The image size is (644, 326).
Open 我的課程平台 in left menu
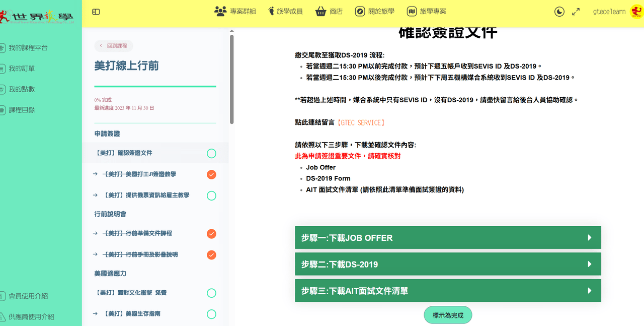click(28, 48)
